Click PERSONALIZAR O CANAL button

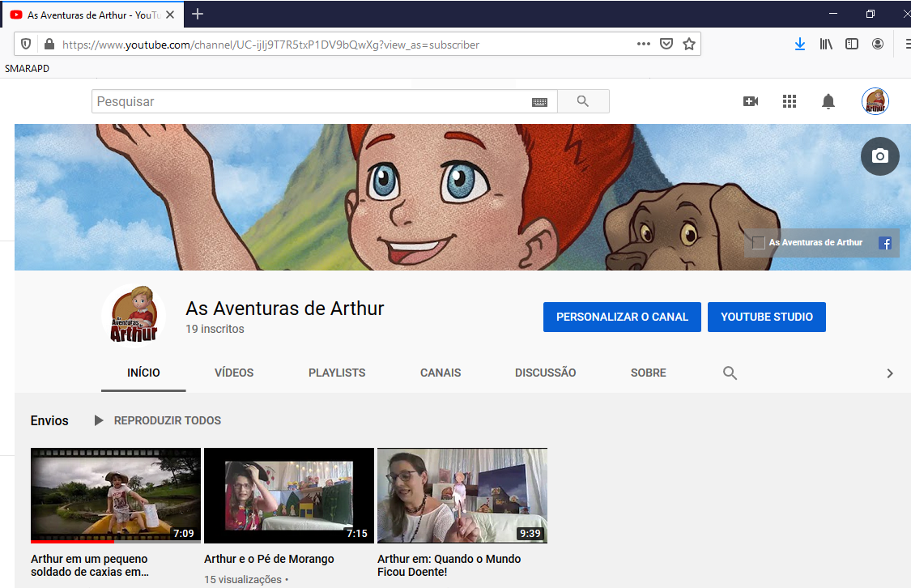click(x=622, y=317)
